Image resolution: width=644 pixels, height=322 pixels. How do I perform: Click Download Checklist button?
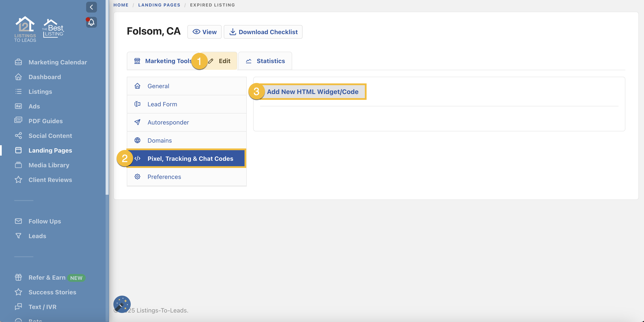coord(263,32)
